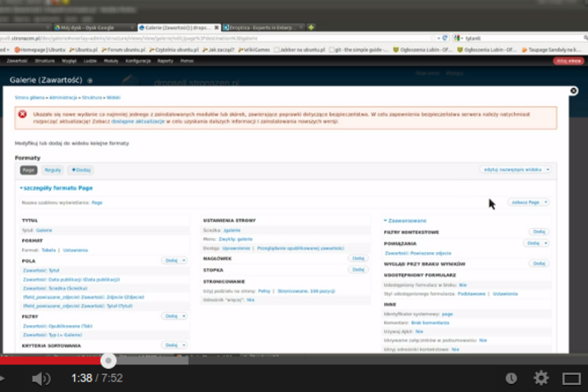Open dropdown arrow next to Pola Dodaj

pyautogui.click(x=183, y=260)
